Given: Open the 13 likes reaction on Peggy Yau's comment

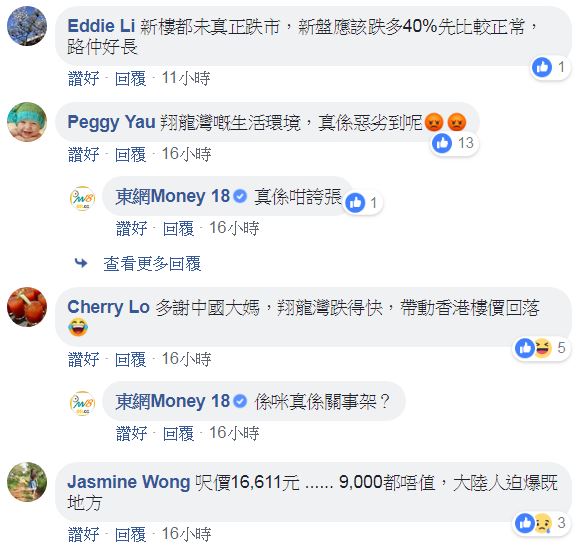Looking at the screenshot, I should point(455,143).
